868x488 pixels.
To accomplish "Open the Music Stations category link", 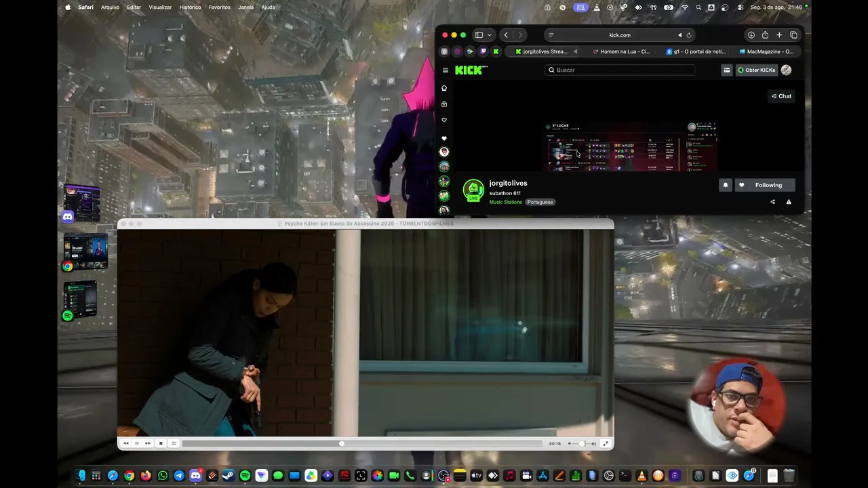I will (506, 202).
